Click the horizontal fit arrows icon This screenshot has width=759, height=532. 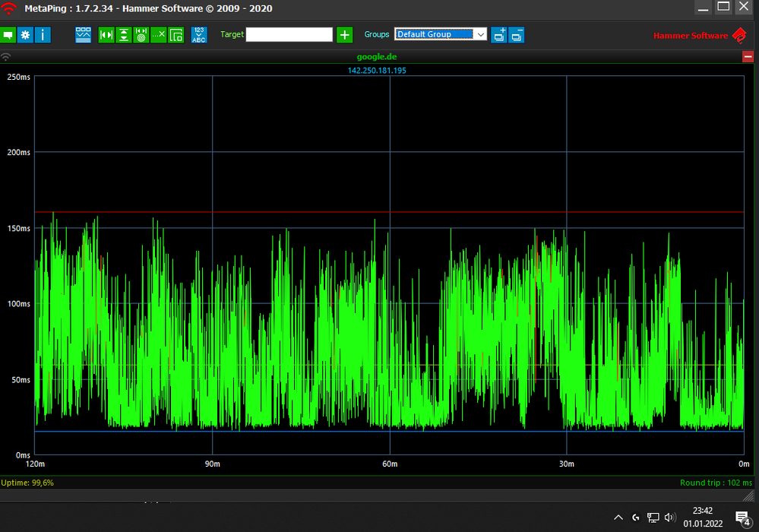(x=106, y=35)
